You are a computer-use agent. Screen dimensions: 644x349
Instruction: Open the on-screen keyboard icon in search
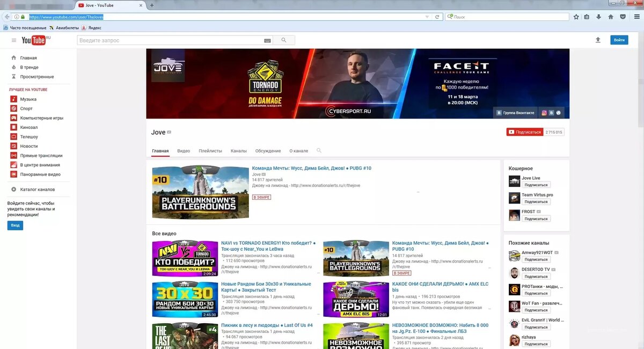267,40
